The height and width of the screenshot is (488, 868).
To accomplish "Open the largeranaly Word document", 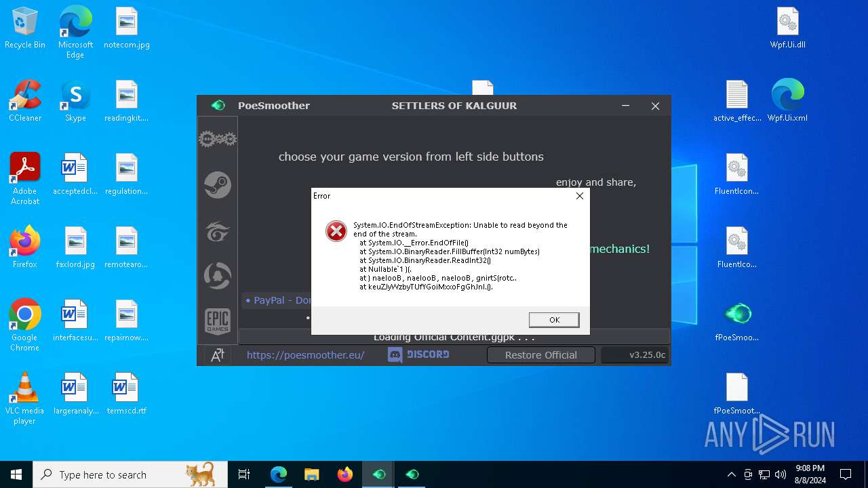I will click(x=75, y=394).
